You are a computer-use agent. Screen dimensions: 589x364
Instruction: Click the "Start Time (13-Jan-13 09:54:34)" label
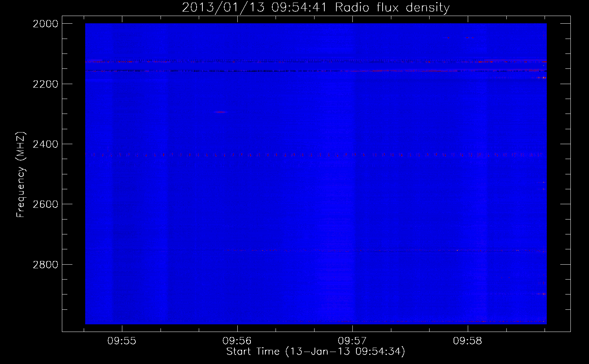point(316,352)
